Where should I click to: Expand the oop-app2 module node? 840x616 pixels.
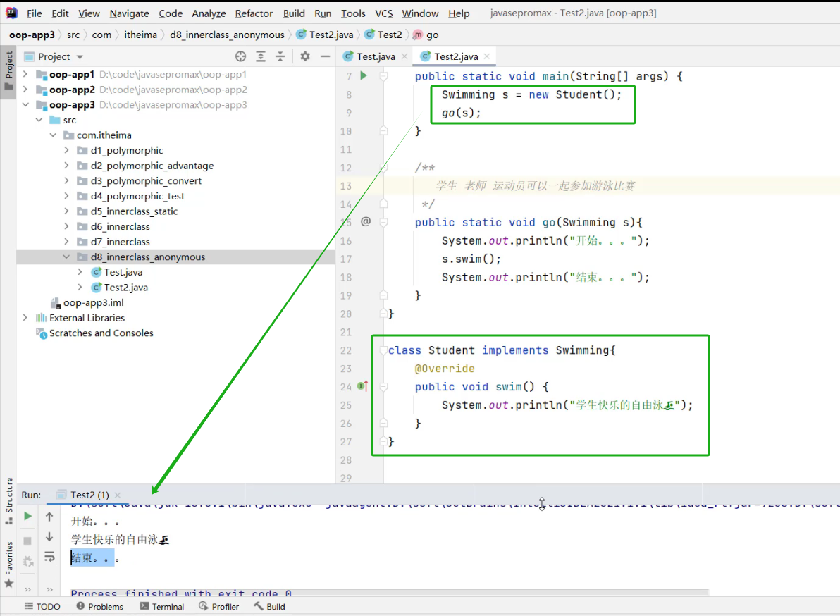coord(25,90)
